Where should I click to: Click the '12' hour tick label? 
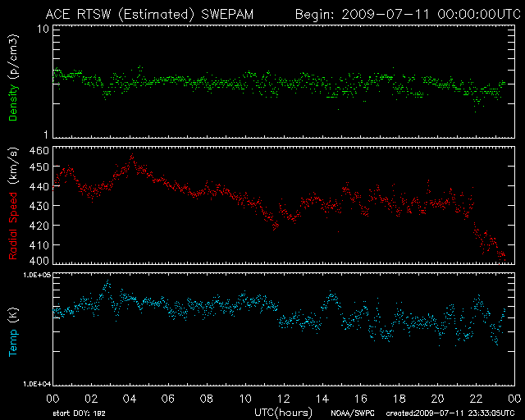(284, 399)
